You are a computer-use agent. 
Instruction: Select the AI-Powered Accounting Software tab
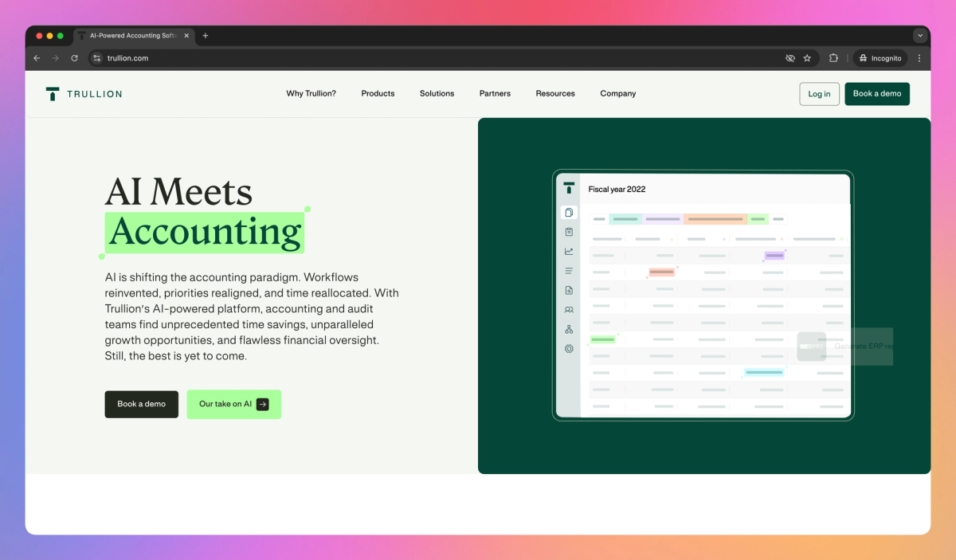click(135, 36)
